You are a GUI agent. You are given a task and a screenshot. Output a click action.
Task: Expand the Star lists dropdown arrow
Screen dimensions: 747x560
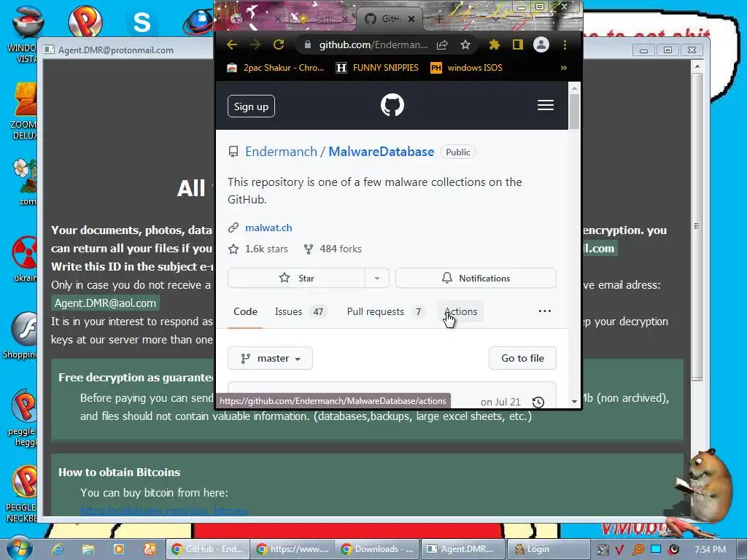(x=377, y=278)
